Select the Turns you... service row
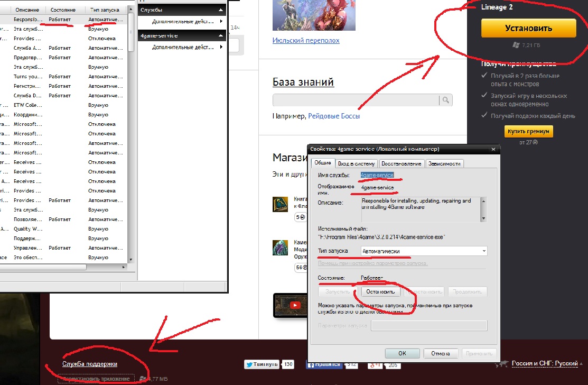This screenshot has height=385, width=588. click(64, 77)
